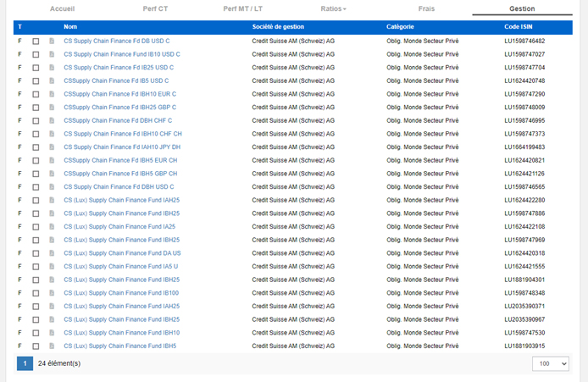Image resolution: width=588 pixels, height=382 pixels.
Task: Open document icon for Fd IBH10 CHF CH
Action: [x=52, y=134]
